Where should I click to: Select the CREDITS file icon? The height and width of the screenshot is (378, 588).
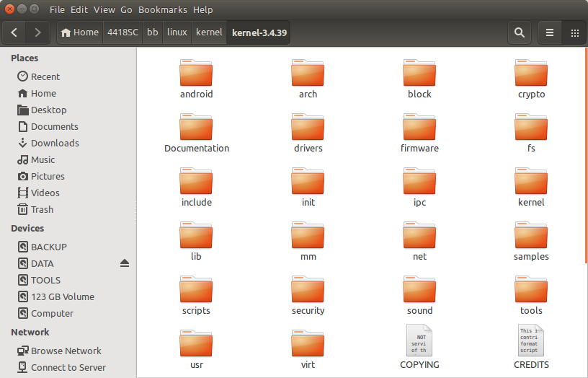[x=531, y=340]
